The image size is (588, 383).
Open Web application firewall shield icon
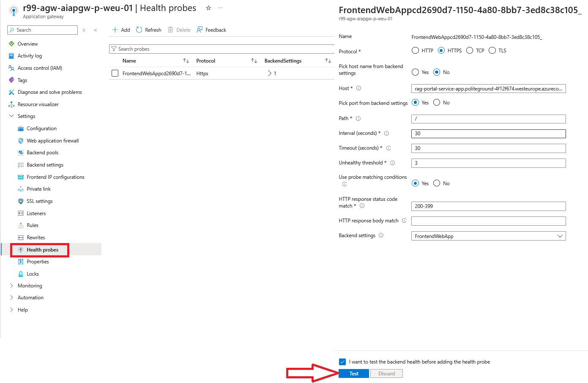pos(21,141)
